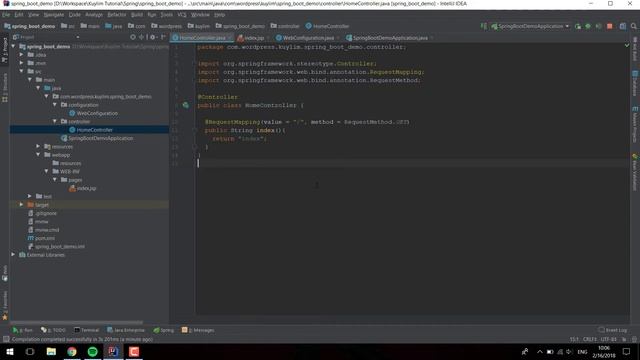
Task: Switch to IntelliJ IDEA taskbar icon
Action: click(x=113, y=351)
